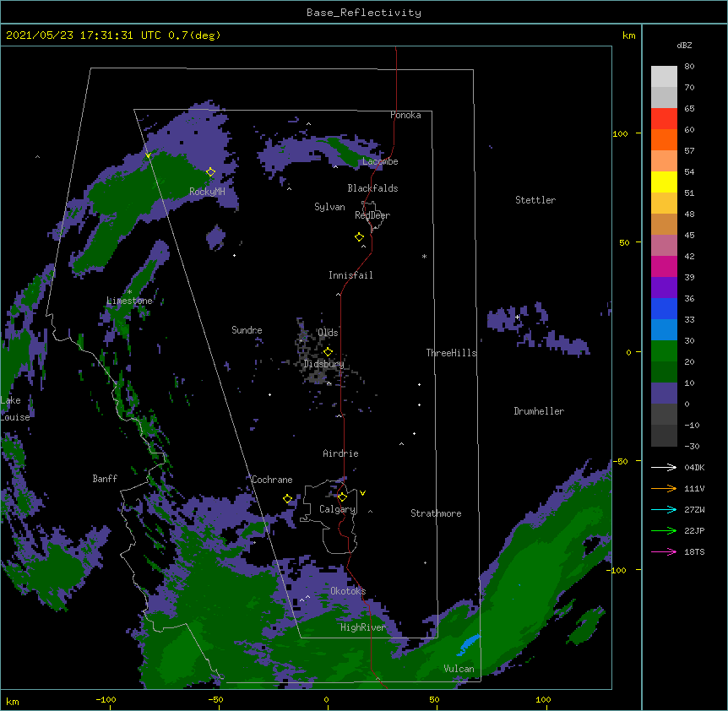
Task: Click the white asterisk marker east of Innisfail
Action: [x=424, y=256]
